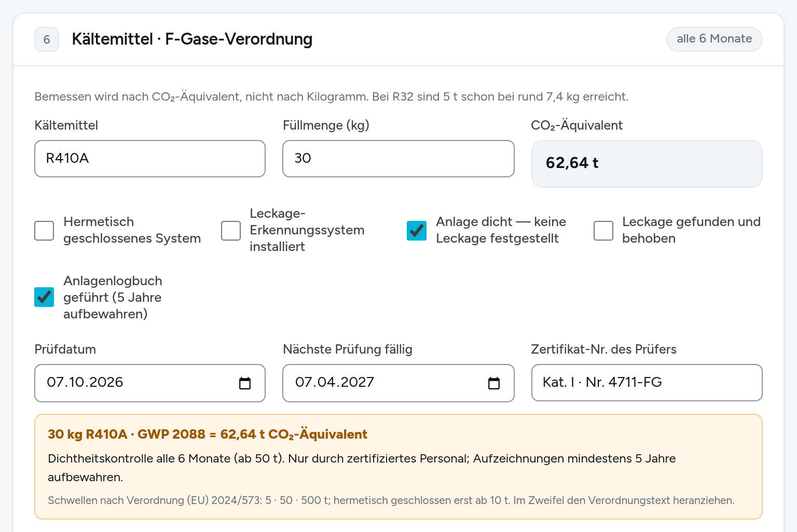Click the Nächste Prüfung fällig label
The height and width of the screenshot is (532, 797).
tap(348, 349)
